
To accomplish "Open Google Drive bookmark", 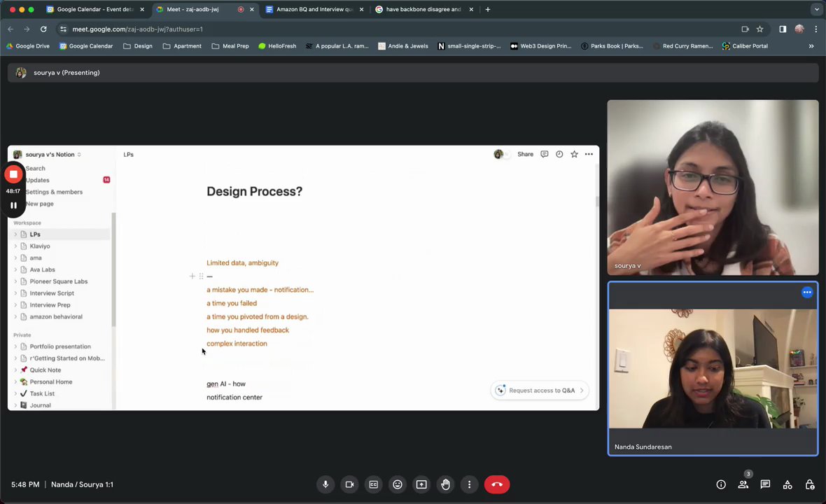I will [x=28, y=46].
